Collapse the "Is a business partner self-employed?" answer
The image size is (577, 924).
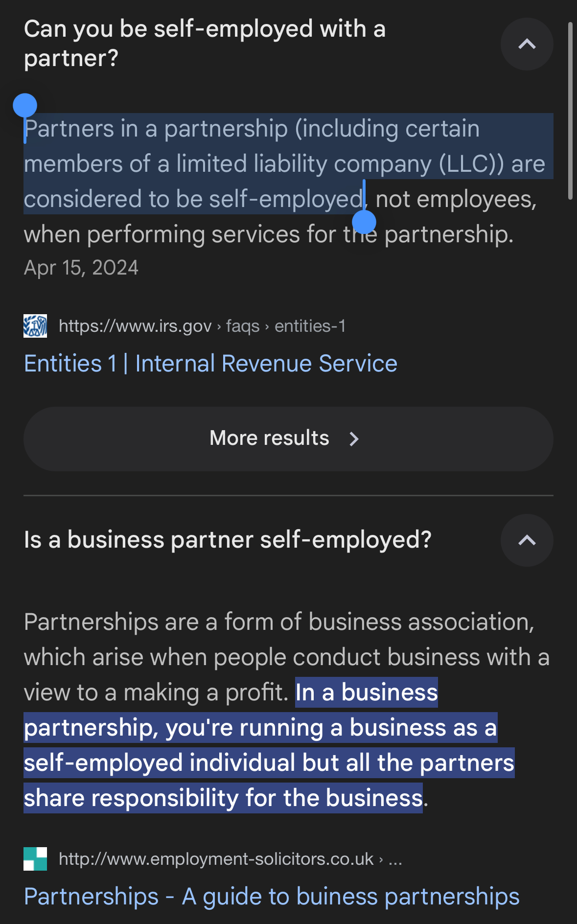(x=527, y=540)
